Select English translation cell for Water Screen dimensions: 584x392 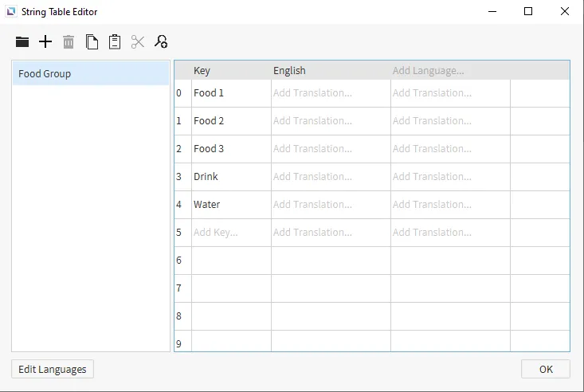point(330,205)
